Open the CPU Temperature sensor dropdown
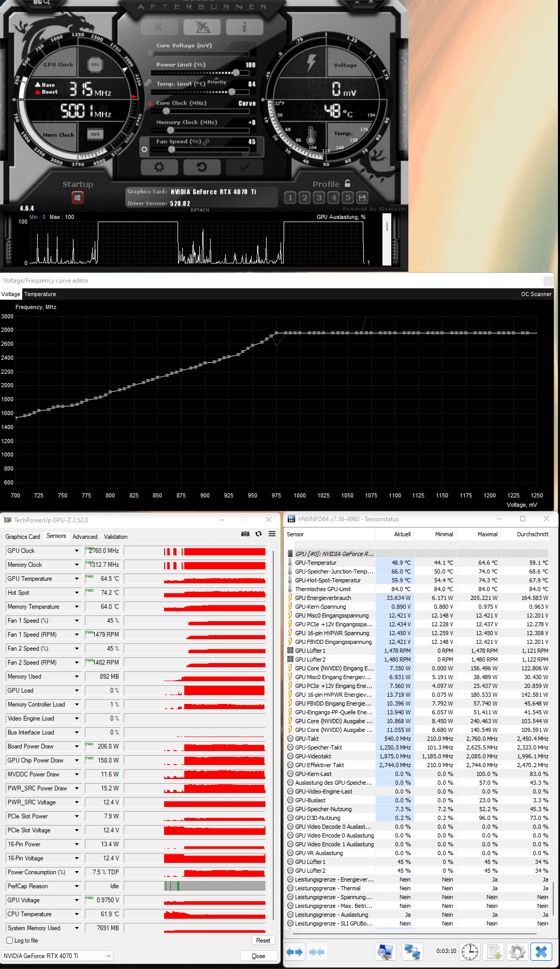Screen dimensions: 560x969 pyautogui.click(x=77, y=914)
